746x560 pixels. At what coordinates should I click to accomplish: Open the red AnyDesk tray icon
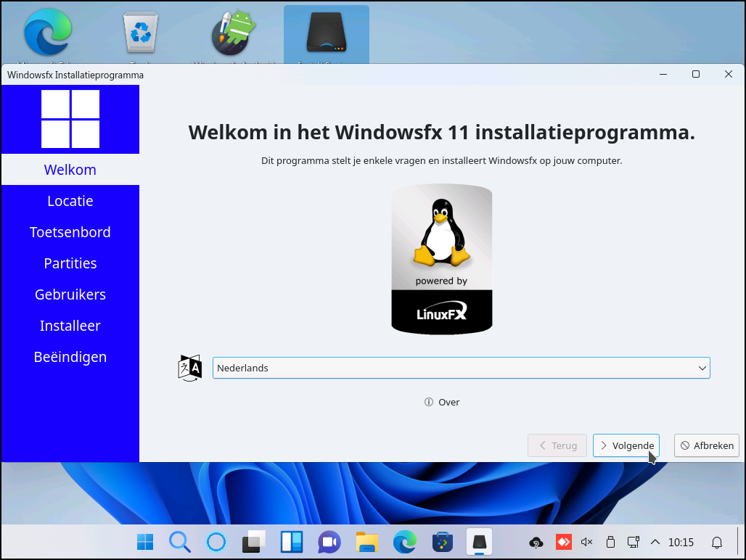click(564, 542)
